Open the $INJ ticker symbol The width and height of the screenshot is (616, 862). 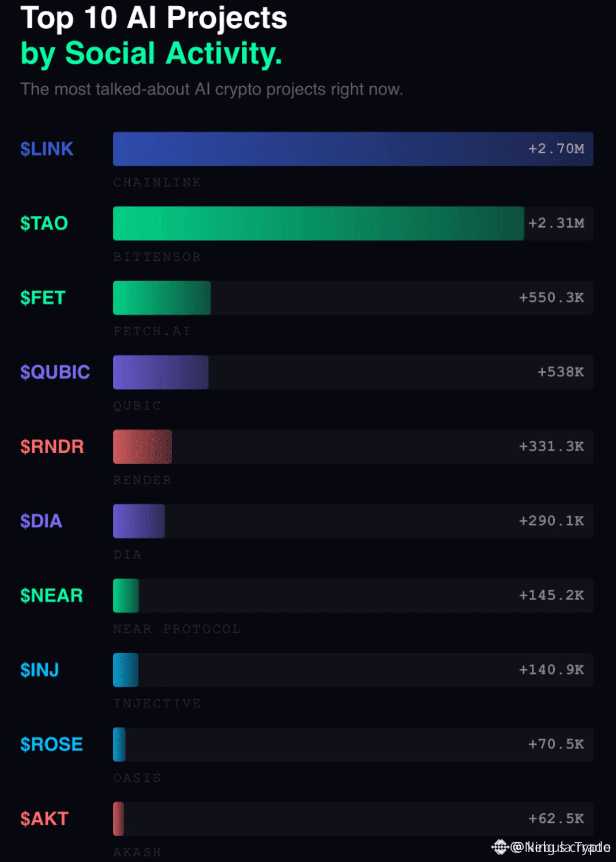click(39, 670)
